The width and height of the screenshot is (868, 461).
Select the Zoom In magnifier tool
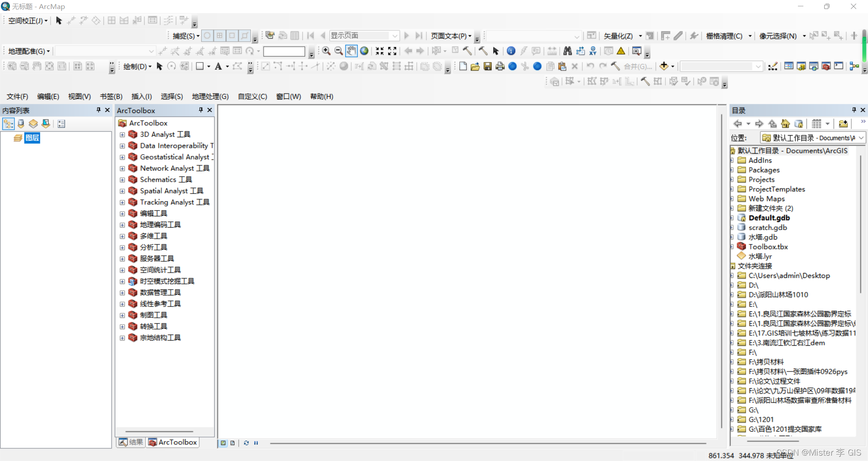[x=326, y=51]
